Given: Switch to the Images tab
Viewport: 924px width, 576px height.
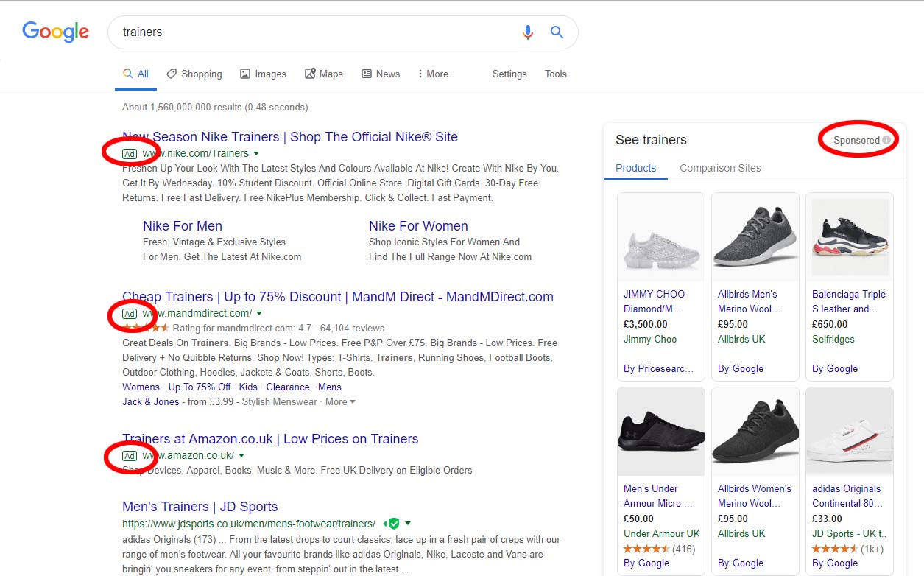Looking at the screenshot, I should coord(263,74).
